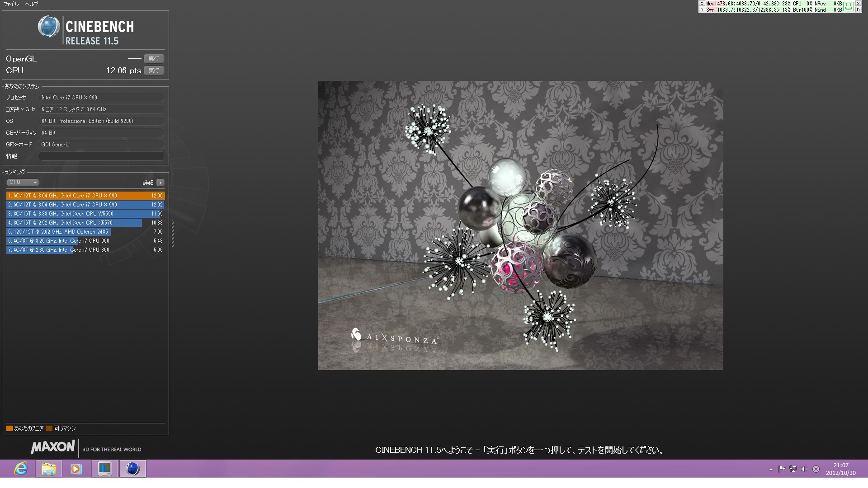Screen dimensions: 868x488
Task: Open the CPU ranking type dropdown
Action: point(23,182)
